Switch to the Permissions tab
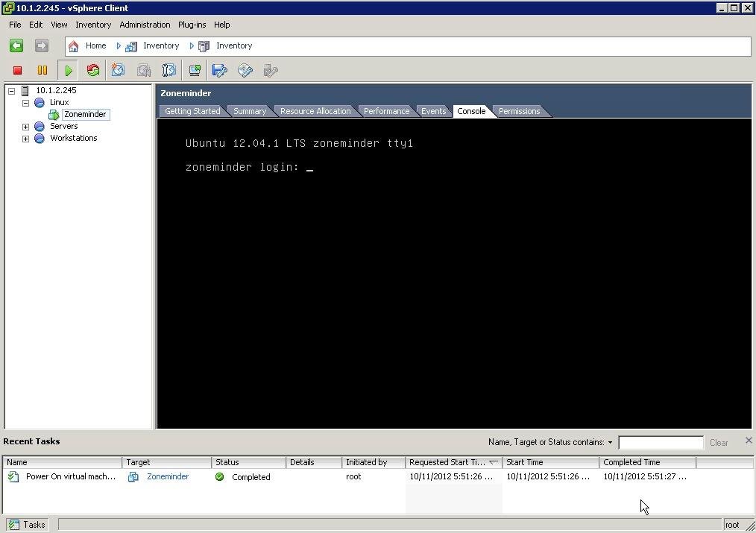This screenshot has height=533, width=756. click(519, 111)
